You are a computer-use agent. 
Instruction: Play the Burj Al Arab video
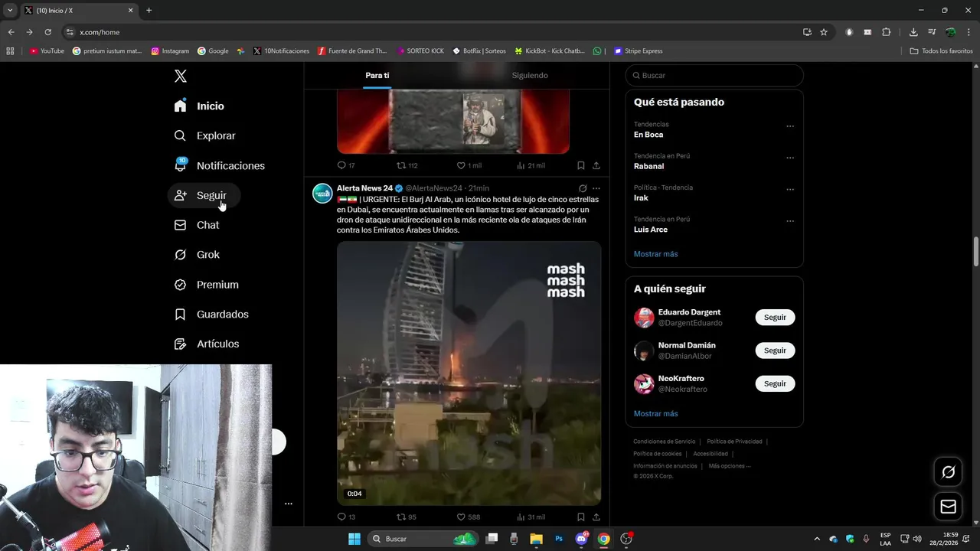469,373
